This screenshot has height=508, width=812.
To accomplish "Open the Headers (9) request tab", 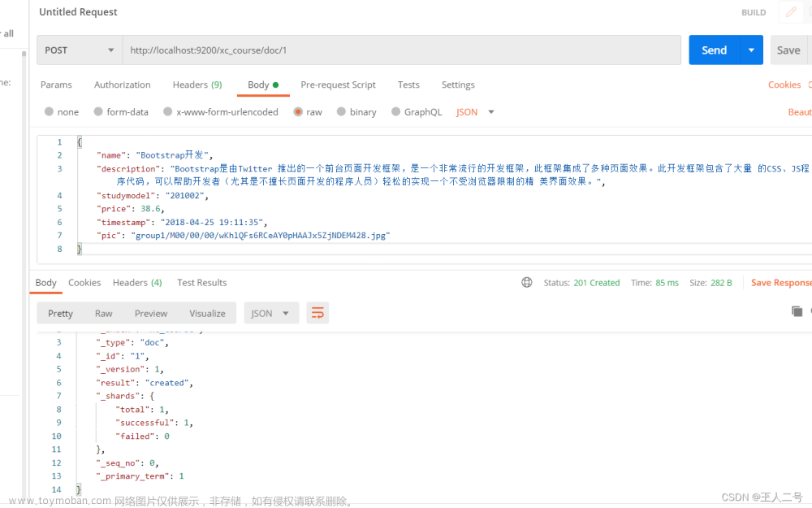I will (x=197, y=85).
